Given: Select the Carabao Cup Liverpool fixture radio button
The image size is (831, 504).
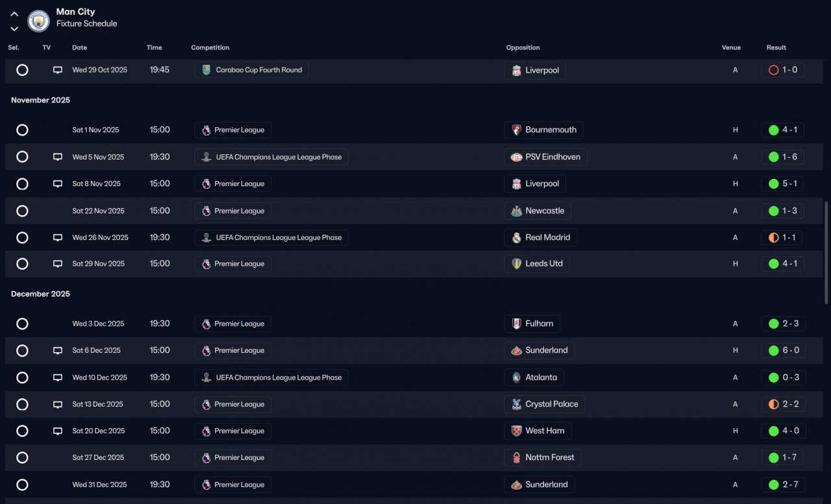Looking at the screenshot, I should [22, 70].
